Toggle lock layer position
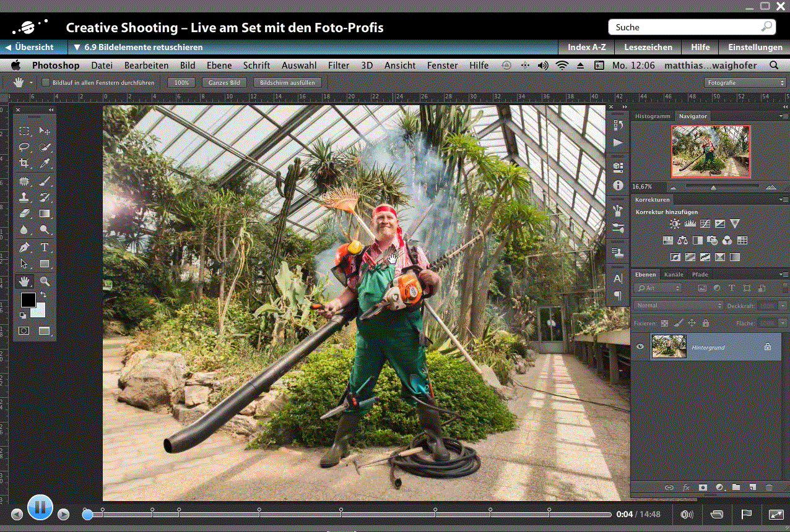The image size is (790, 532). tap(692, 323)
